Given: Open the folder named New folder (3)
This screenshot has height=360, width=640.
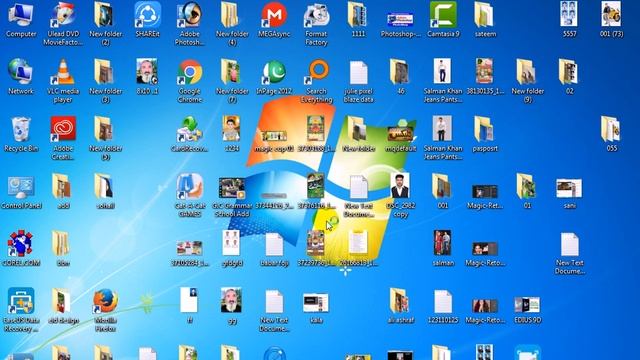Looking at the screenshot, I should pos(105,81).
